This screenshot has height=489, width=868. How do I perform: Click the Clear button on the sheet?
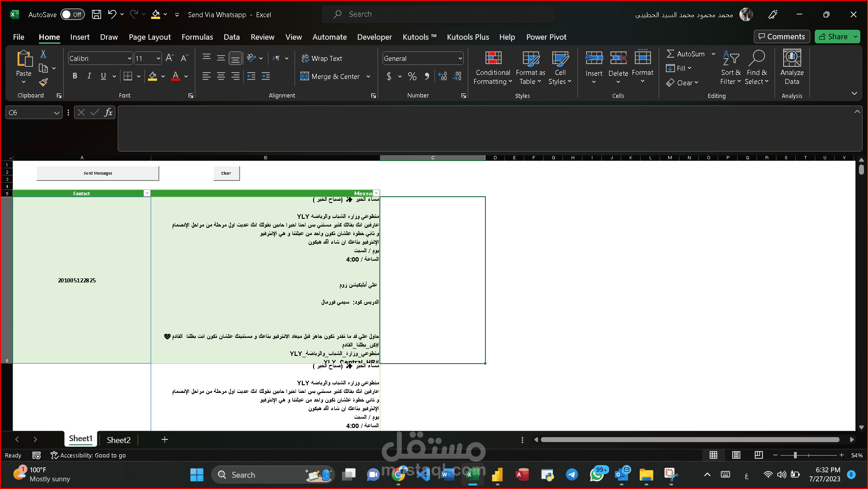pyautogui.click(x=226, y=173)
